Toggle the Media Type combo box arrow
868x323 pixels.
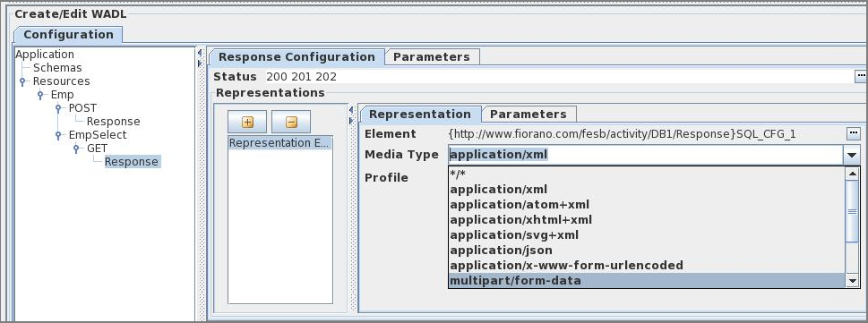click(x=852, y=156)
